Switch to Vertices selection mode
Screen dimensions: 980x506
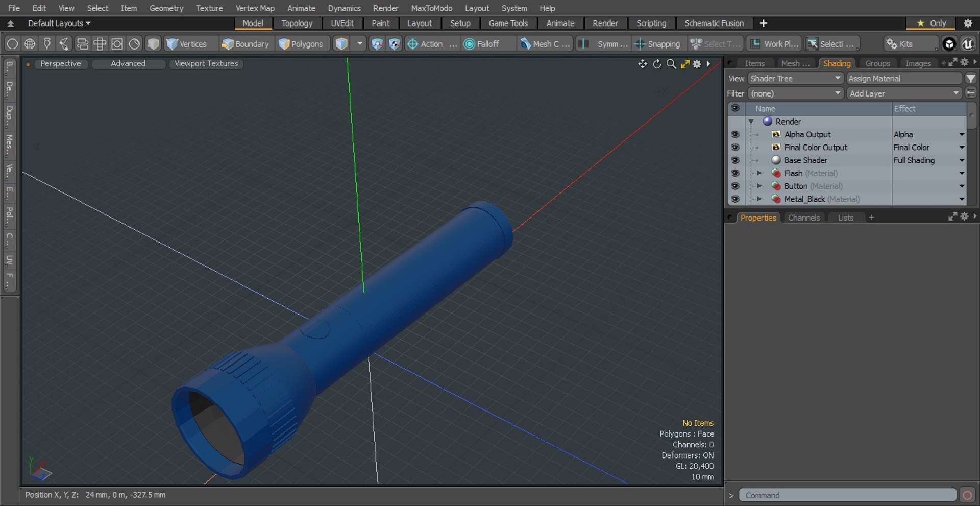[187, 44]
